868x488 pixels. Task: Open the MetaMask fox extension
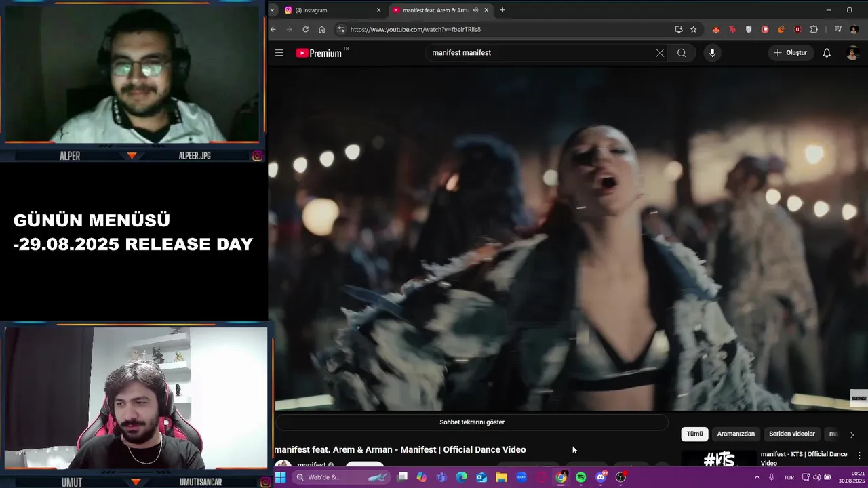(716, 29)
